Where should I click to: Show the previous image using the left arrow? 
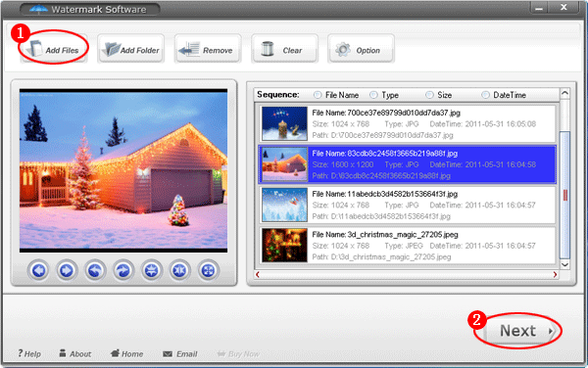click(x=38, y=270)
